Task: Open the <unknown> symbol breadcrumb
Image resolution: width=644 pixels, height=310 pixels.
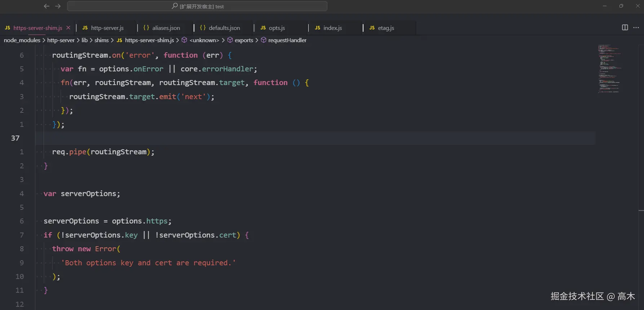Action: (204, 40)
